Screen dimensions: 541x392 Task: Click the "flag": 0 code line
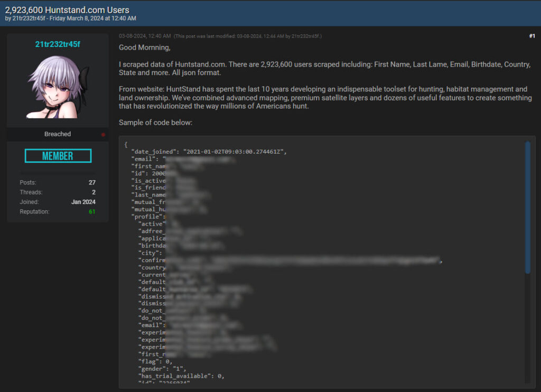coord(155,362)
